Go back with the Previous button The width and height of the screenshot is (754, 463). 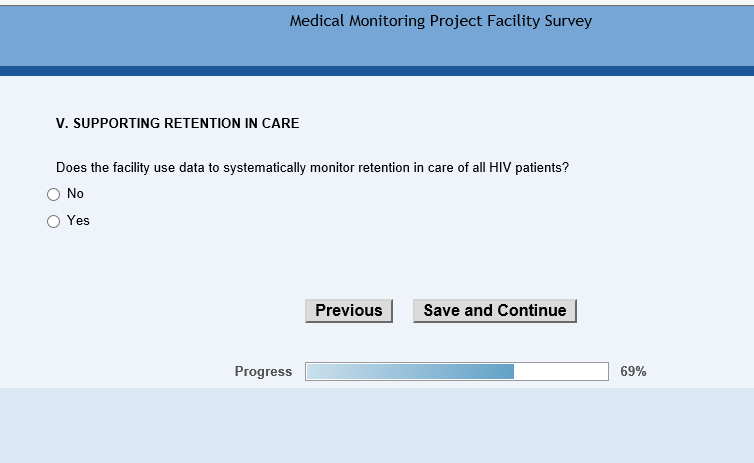[x=349, y=311]
